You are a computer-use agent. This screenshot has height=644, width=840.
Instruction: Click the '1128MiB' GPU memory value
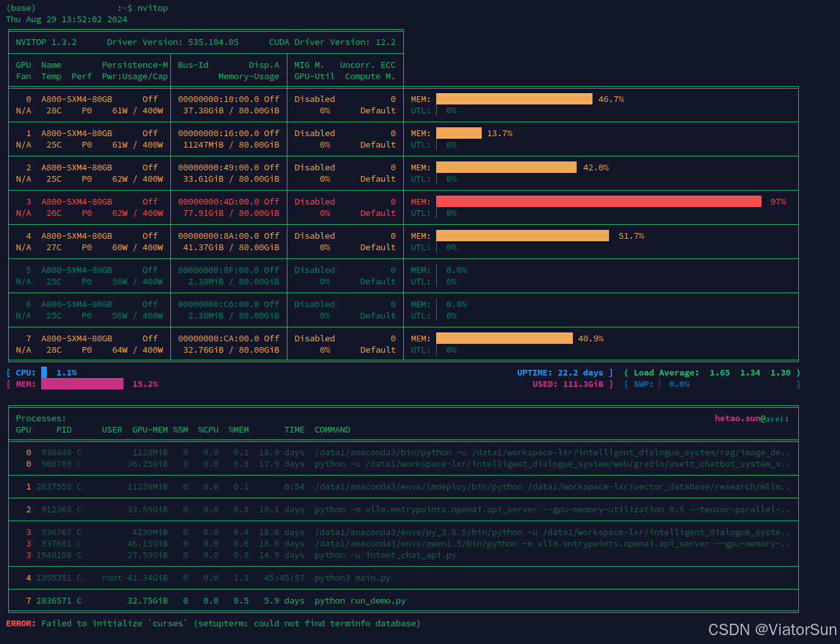pyautogui.click(x=150, y=453)
